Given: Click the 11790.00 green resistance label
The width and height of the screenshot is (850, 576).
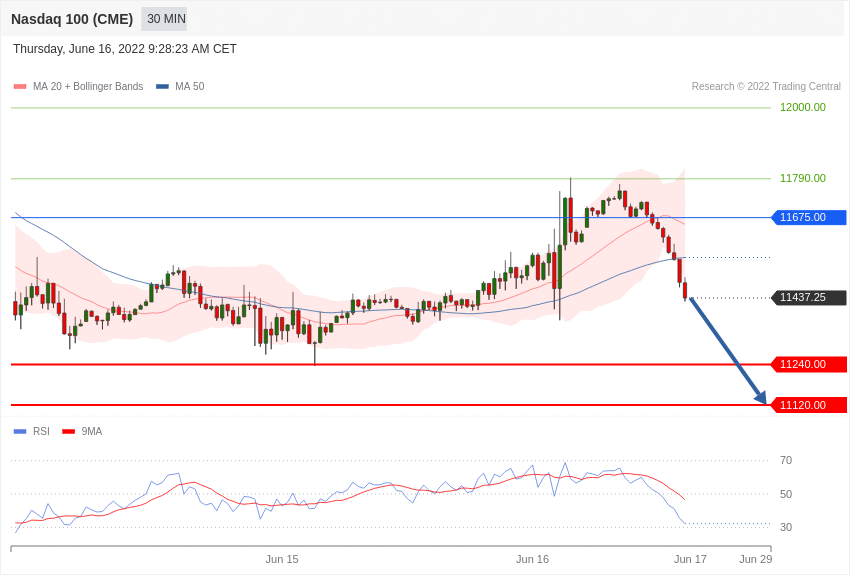Looking at the screenshot, I should 802,178.
